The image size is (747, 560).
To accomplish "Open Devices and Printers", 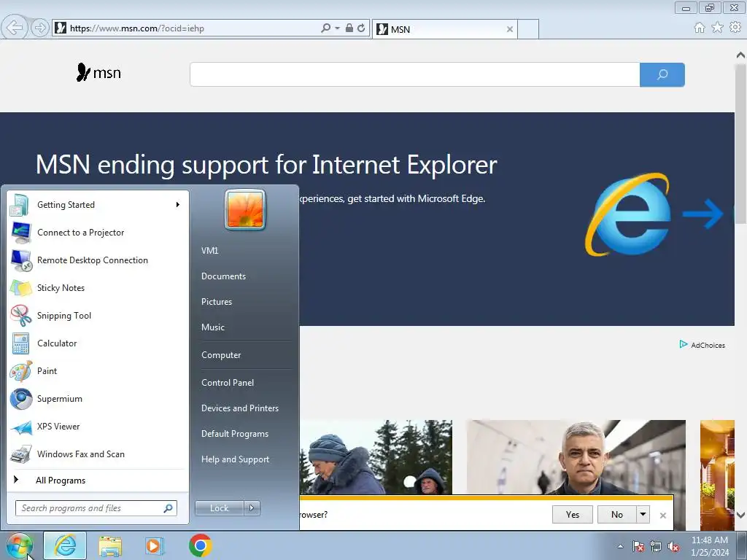I will pyautogui.click(x=240, y=408).
